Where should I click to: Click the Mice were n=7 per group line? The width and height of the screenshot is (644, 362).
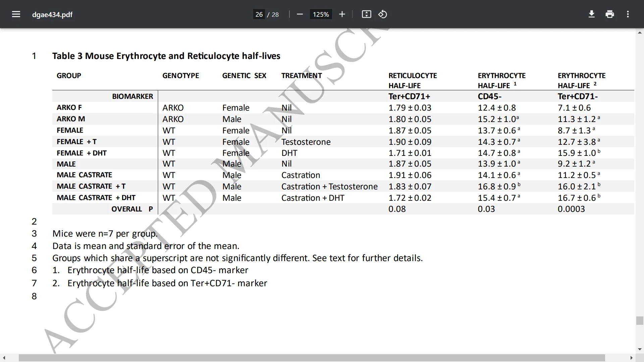coord(105,234)
